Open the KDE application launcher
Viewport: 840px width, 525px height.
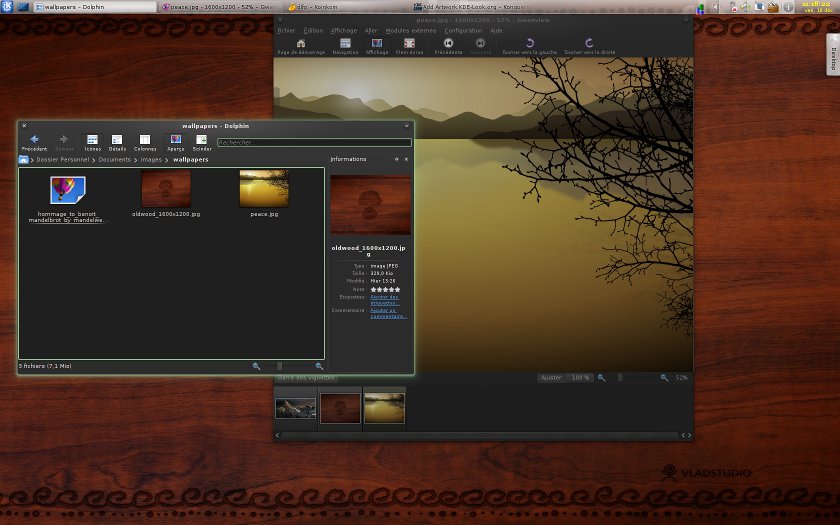(x=7, y=6)
